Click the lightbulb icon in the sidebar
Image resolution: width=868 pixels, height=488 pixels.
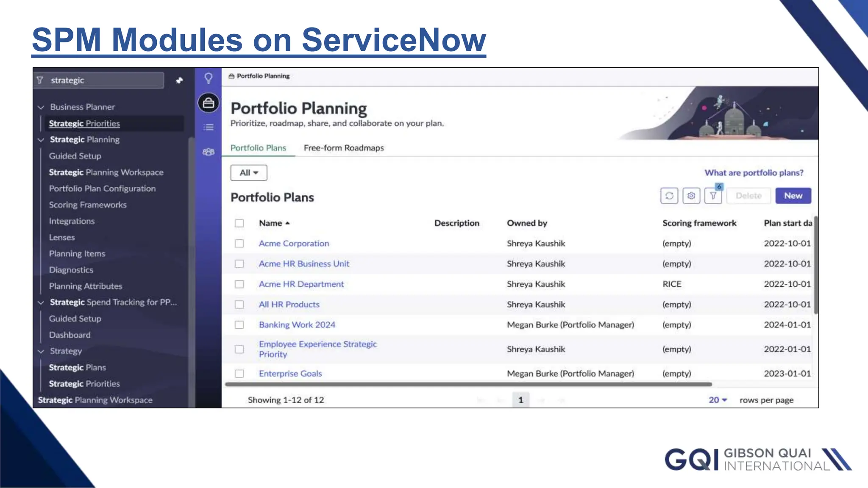coord(208,78)
